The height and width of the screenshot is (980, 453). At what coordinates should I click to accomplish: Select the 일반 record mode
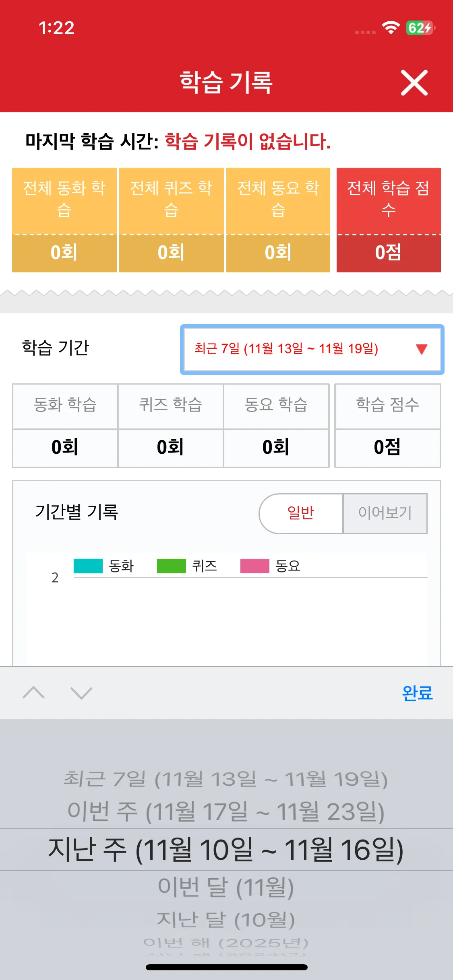click(x=301, y=513)
